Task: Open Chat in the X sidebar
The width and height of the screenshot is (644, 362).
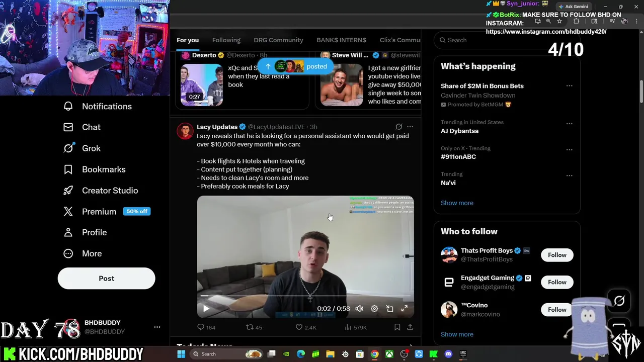Action: 82,127
